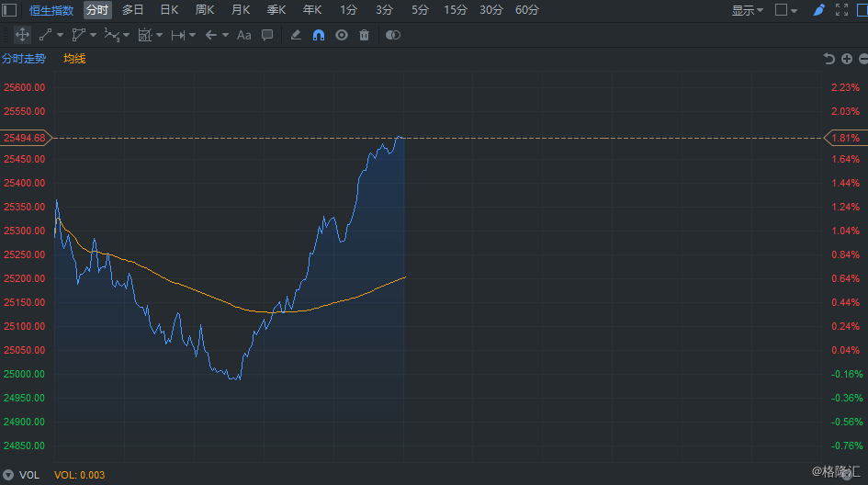Collapse the VOL indicator panel
The width and height of the screenshot is (868, 485).
click(x=8, y=475)
